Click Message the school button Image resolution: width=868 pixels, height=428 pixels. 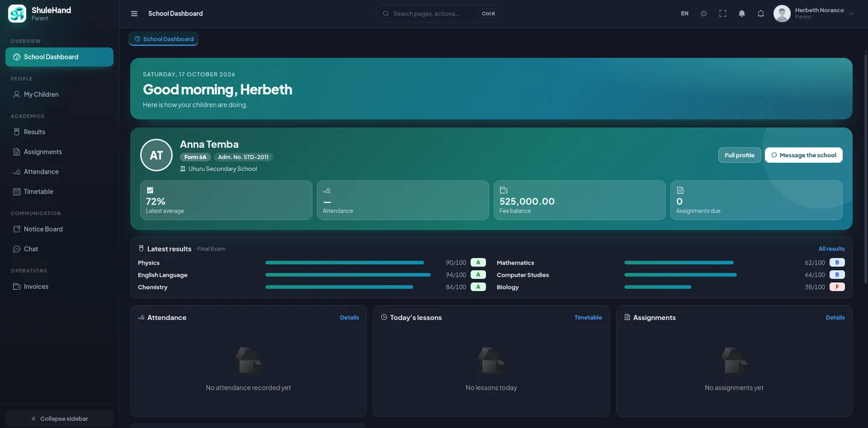point(804,155)
